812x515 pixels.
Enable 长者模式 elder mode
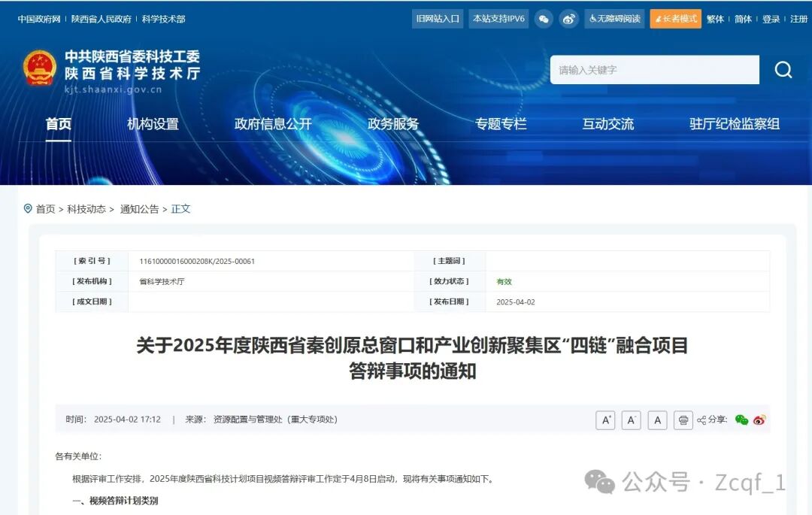676,18
